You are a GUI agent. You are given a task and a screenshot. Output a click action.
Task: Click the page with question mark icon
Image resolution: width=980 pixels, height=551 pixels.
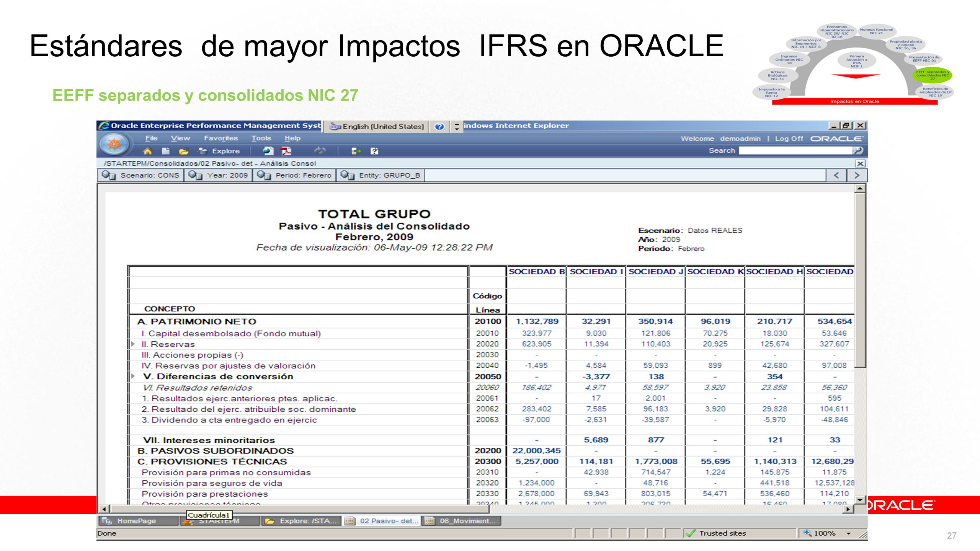pyautogui.click(x=374, y=151)
